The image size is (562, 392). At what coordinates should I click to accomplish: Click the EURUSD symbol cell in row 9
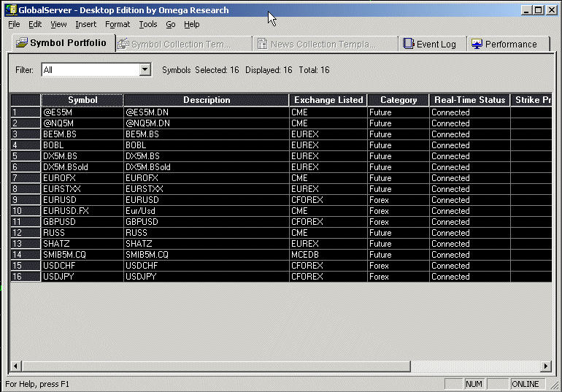point(82,199)
